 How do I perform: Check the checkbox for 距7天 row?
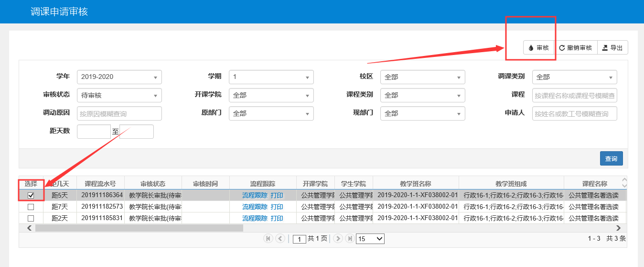(x=31, y=207)
